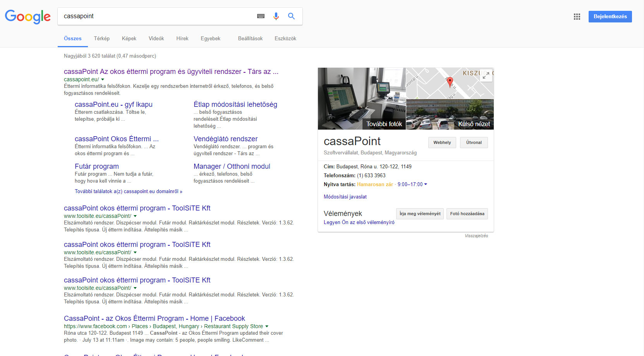This screenshot has height=356, width=644.
Task: Open third ToolSiTE Kft cassaPoint result
Action: click(137, 280)
